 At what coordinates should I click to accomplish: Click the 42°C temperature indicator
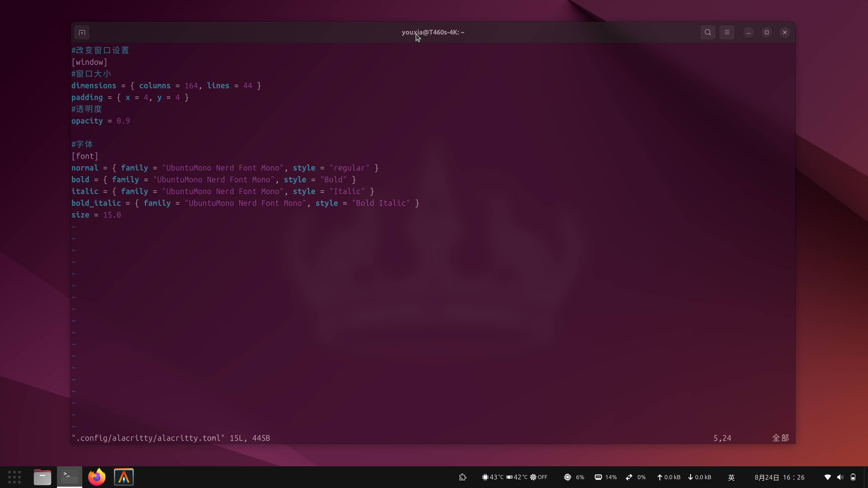tap(517, 477)
